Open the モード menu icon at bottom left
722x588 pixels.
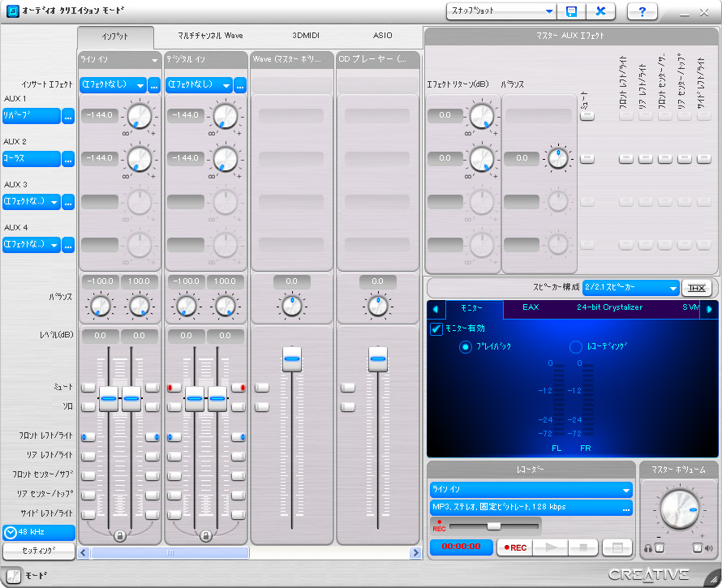(13, 575)
